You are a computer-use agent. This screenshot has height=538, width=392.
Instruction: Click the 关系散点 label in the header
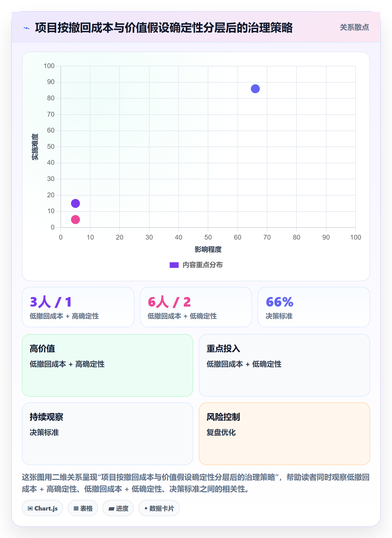point(354,27)
